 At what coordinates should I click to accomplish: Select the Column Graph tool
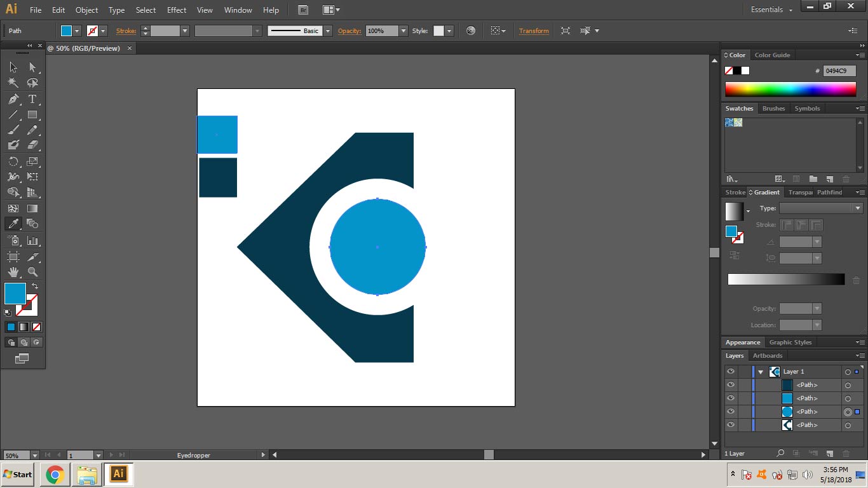[32, 241]
